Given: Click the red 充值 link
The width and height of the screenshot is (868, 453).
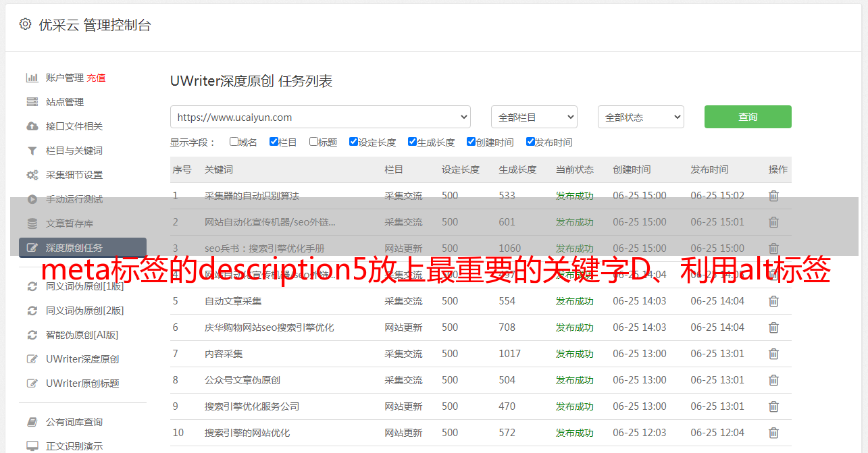Looking at the screenshot, I should pos(96,78).
